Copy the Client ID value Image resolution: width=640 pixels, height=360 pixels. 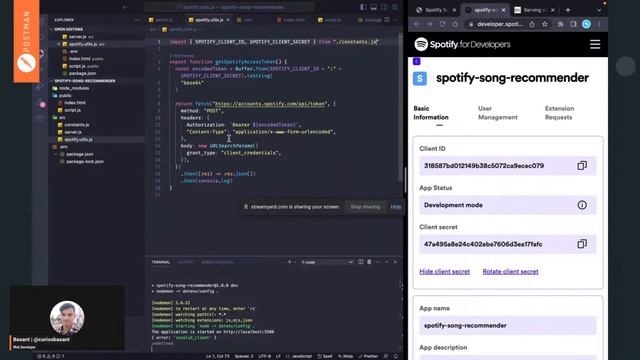(582, 165)
